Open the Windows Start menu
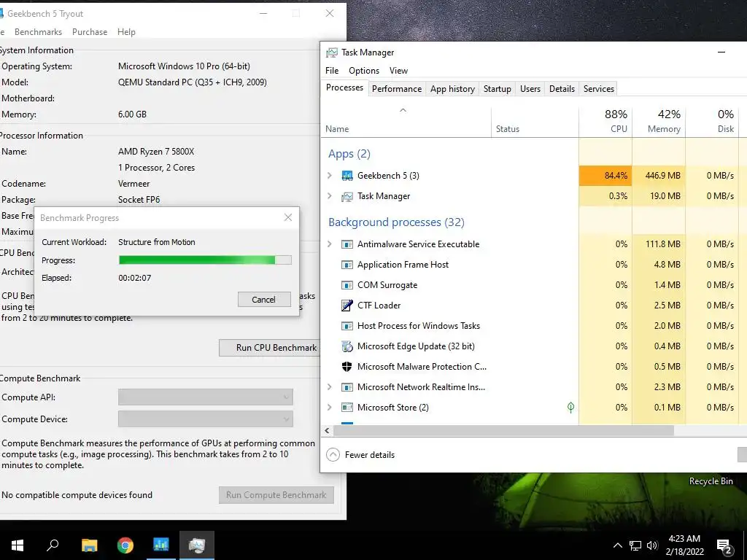Screen dimensions: 747x560 (18, 545)
